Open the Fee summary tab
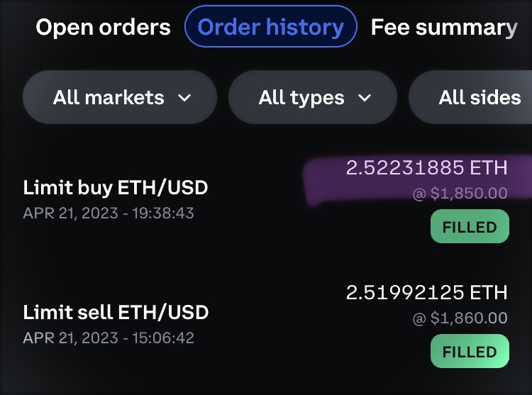 point(444,28)
